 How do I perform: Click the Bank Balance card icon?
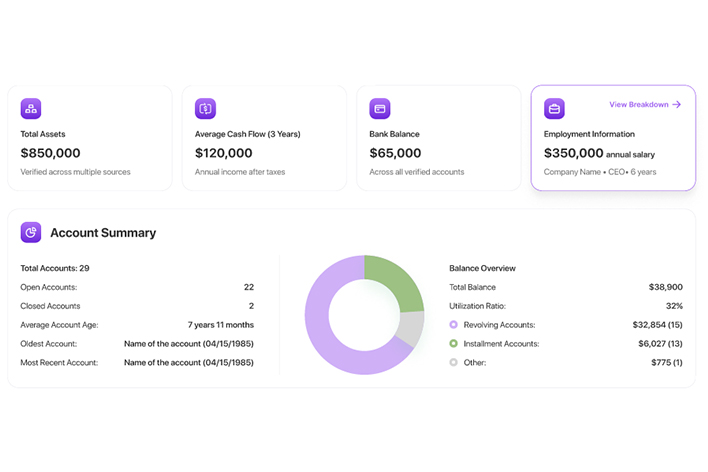379,108
